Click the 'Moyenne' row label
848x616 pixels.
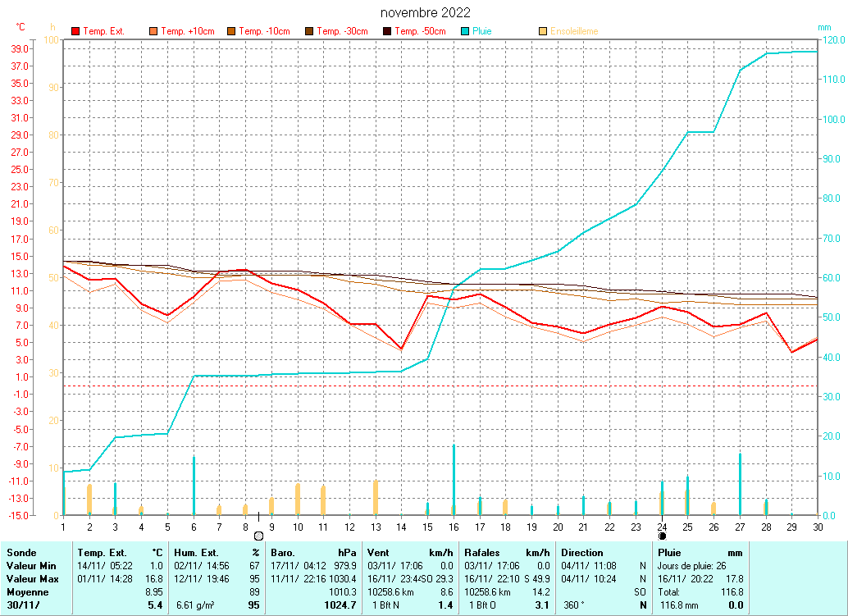pyautogui.click(x=25, y=591)
